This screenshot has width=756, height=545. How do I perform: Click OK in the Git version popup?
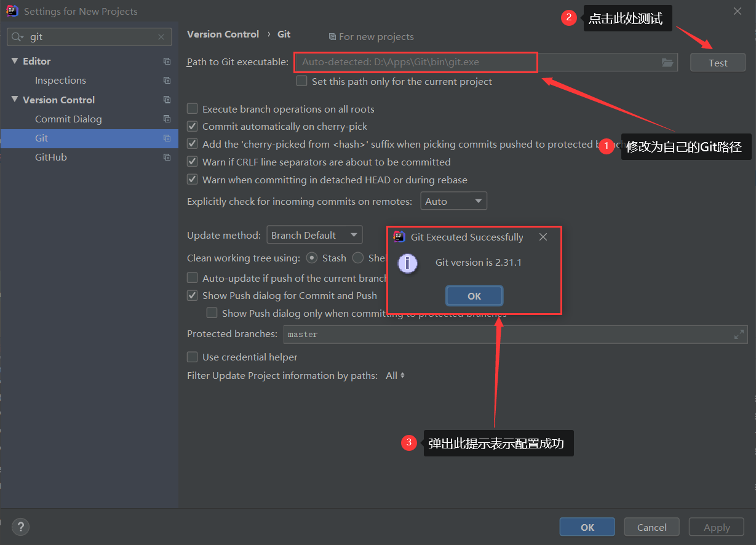click(x=474, y=296)
